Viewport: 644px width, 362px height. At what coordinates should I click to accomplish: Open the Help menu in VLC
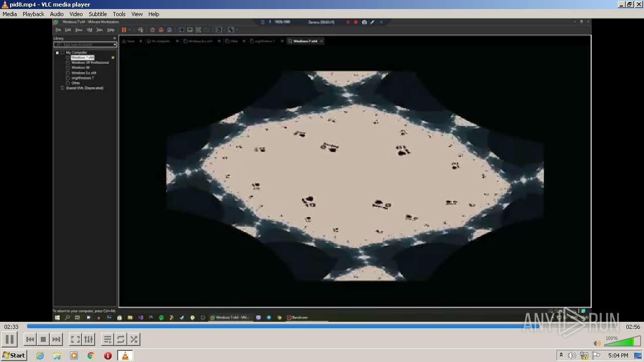click(154, 14)
